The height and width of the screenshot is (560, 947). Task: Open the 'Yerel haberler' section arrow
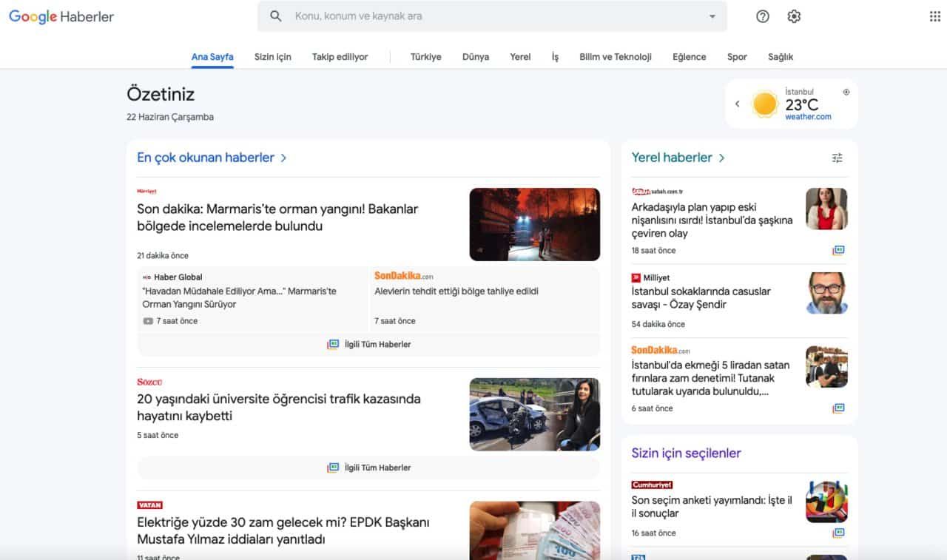(x=721, y=158)
